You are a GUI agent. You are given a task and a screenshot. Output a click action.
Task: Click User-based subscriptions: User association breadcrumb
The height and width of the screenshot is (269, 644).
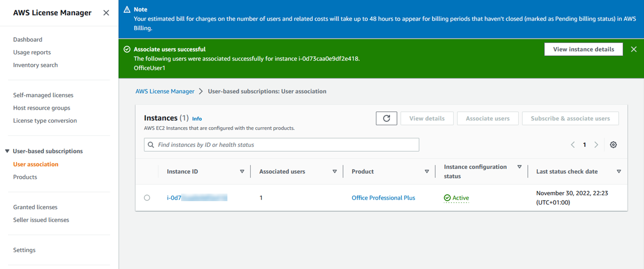tap(267, 92)
